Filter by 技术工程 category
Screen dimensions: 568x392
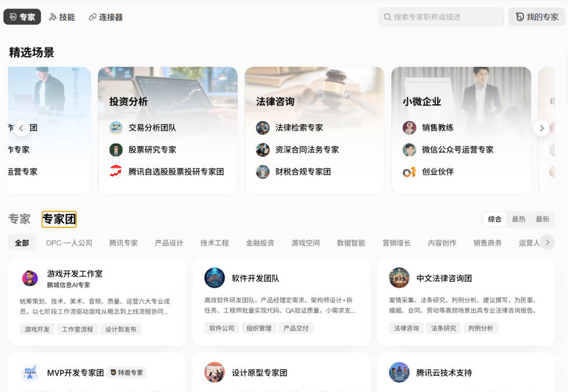click(215, 243)
